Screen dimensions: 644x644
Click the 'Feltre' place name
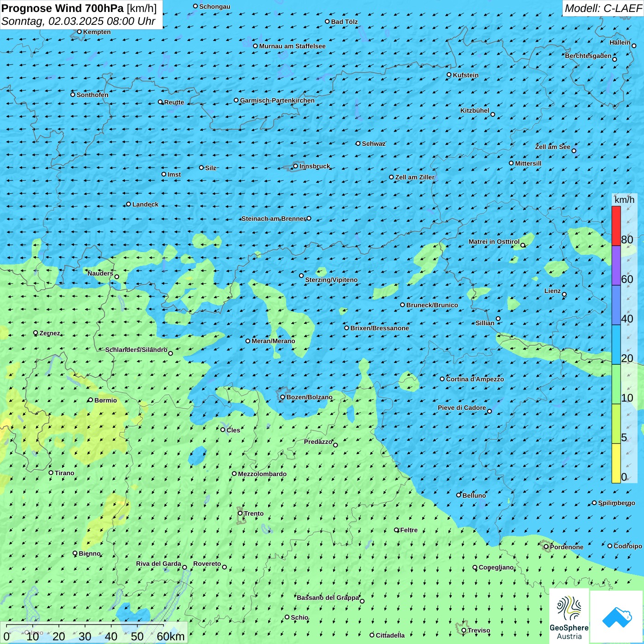(409, 530)
